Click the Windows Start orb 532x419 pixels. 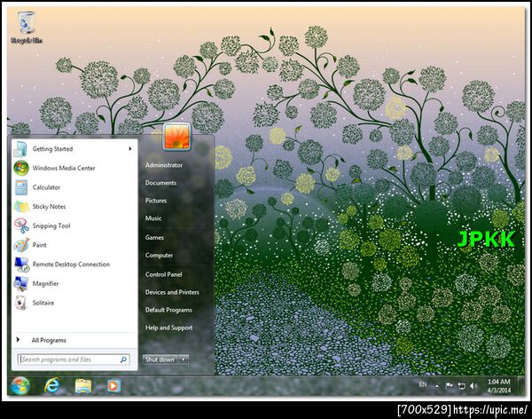(20, 385)
